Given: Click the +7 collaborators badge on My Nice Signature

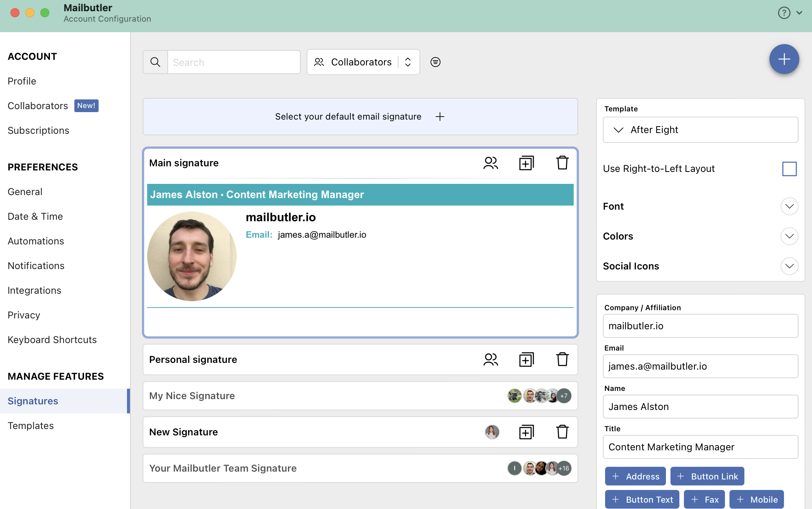Looking at the screenshot, I should [564, 396].
